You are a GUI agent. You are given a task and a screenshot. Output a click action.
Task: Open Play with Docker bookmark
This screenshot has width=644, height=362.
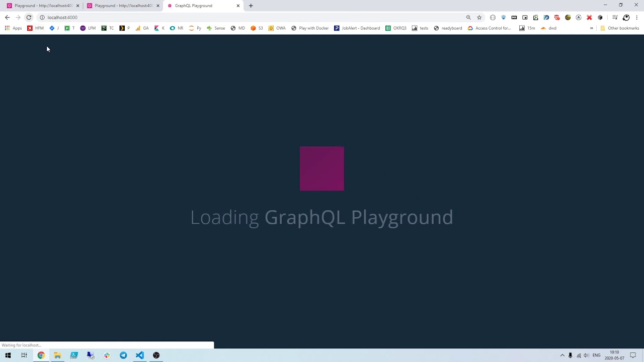(x=310, y=28)
